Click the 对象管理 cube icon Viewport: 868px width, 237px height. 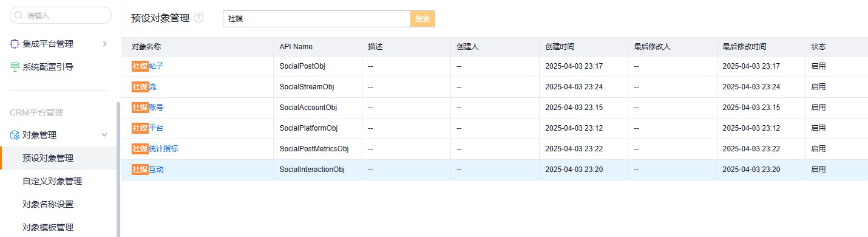click(15, 135)
